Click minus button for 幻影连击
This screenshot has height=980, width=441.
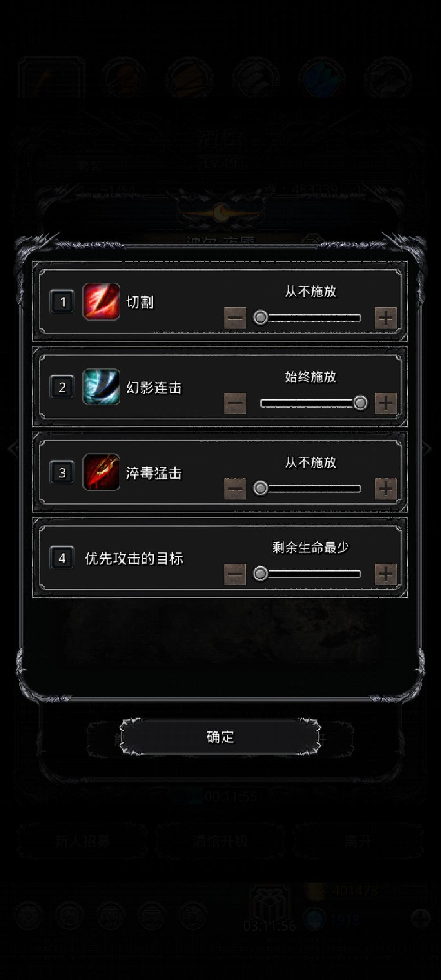(x=235, y=403)
